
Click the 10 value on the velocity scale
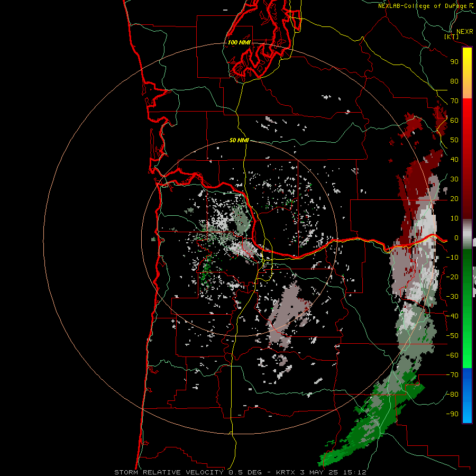454,218
